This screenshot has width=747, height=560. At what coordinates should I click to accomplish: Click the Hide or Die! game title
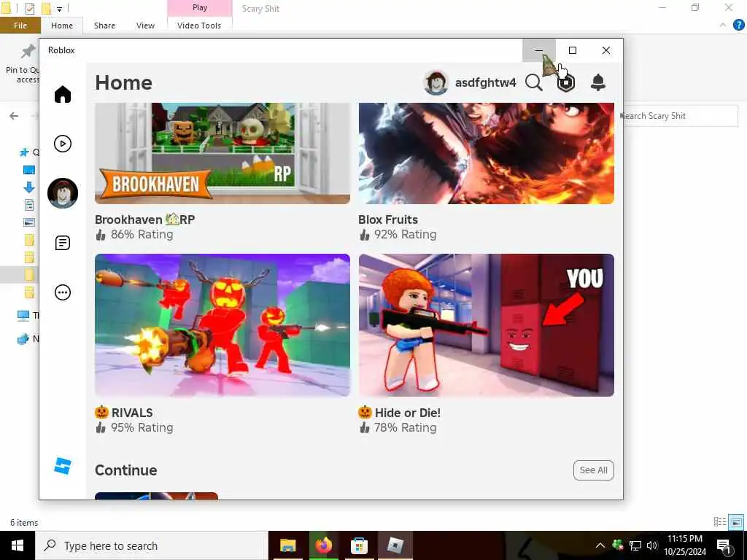pyautogui.click(x=399, y=413)
